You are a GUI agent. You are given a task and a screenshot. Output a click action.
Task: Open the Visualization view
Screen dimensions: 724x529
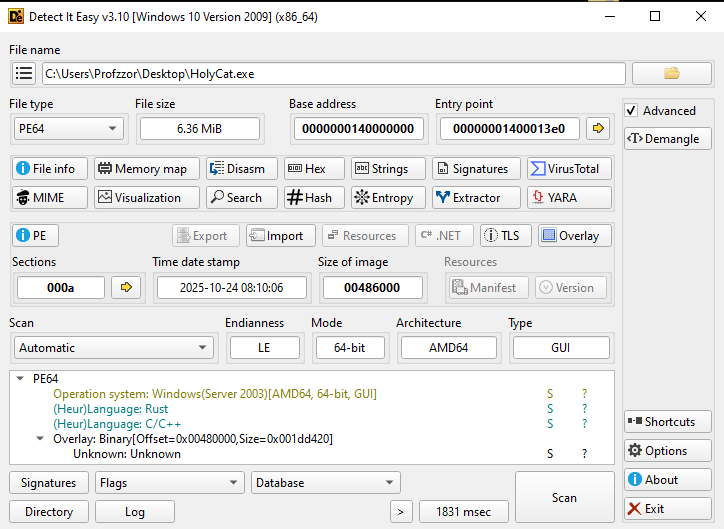tap(147, 198)
